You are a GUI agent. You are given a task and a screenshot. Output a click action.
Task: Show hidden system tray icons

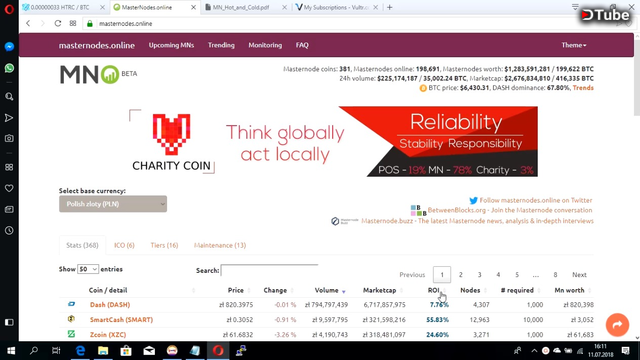[x=534, y=351]
